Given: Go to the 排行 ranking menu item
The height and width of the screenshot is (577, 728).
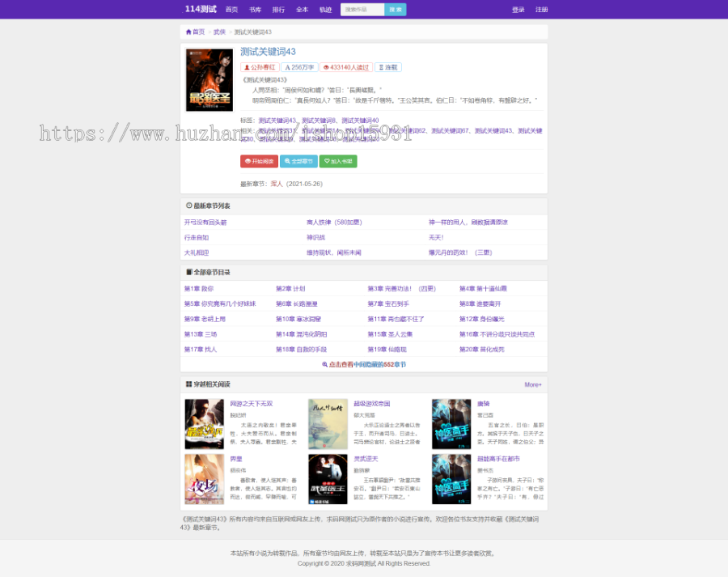Looking at the screenshot, I should [278, 10].
